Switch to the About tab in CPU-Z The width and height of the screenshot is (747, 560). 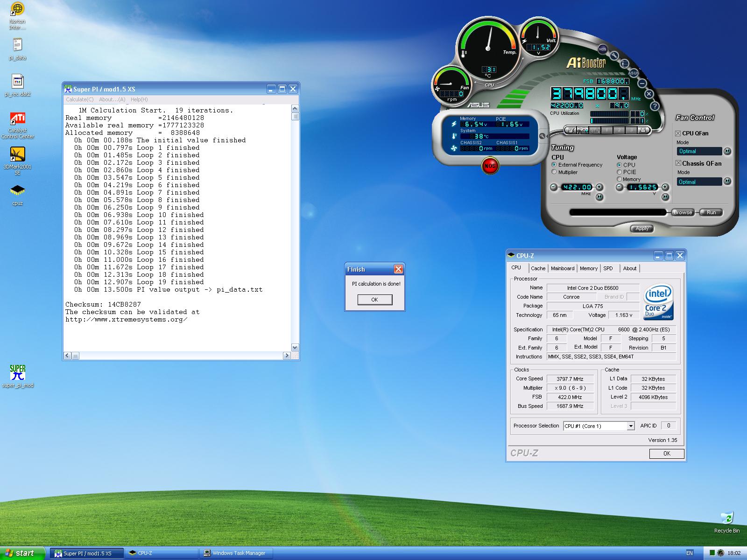pyautogui.click(x=630, y=268)
